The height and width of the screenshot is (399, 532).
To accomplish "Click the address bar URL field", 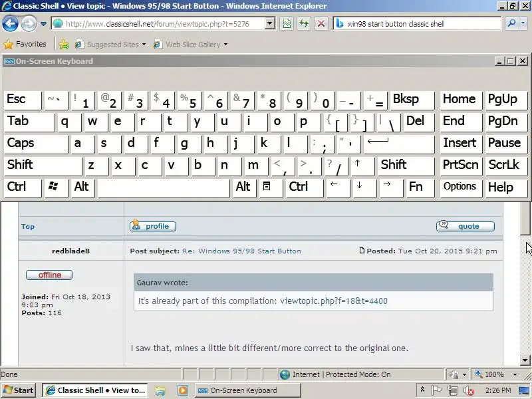I will pos(159,24).
